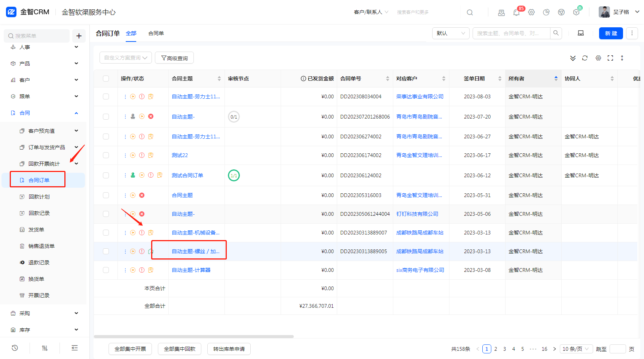Click the 搜索菜单 sidebar search field
The height and width of the screenshot is (359, 644).
coord(37,36)
